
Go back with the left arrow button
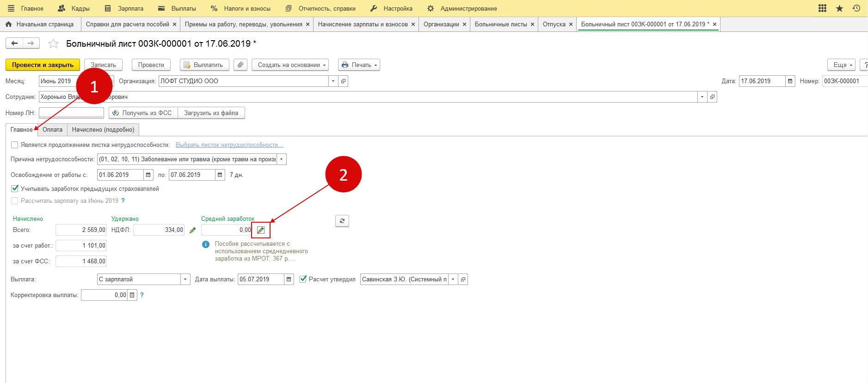(14, 43)
